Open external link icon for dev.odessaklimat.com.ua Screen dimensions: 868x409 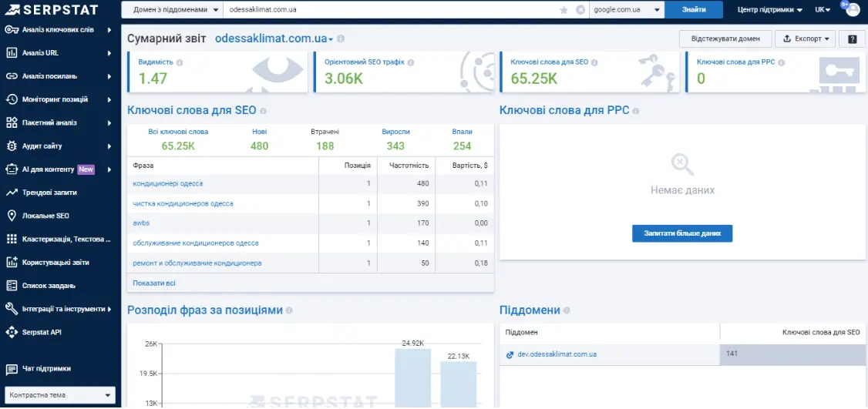click(x=510, y=354)
